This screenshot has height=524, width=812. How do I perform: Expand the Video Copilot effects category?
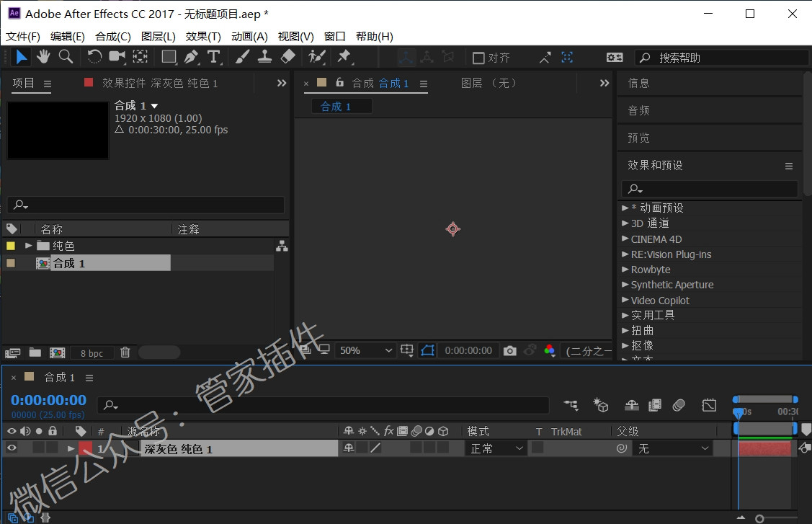[625, 300]
